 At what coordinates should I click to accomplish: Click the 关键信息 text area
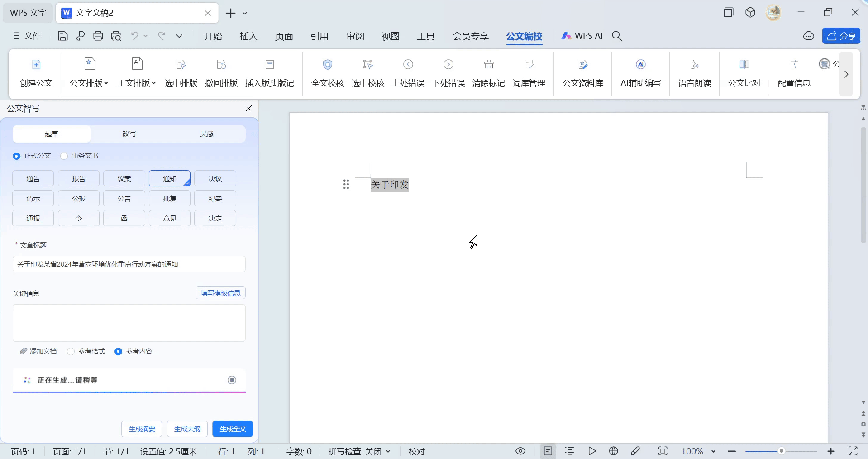click(x=129, y=323)
